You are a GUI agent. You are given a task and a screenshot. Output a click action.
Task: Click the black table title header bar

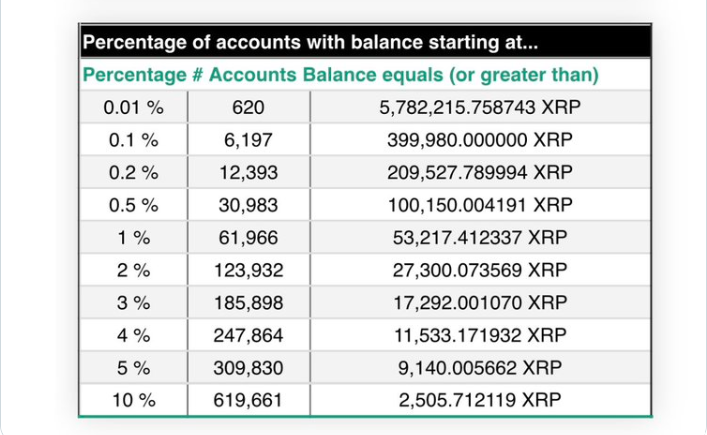point(364,44)
